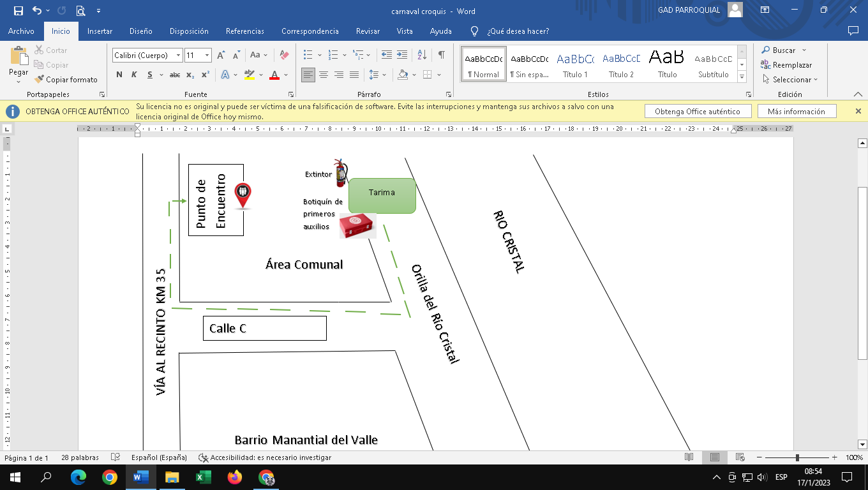Open Excel from the Windows taskbar
Screen dimensions: 868x490
pyautogui.click(x=203, y=477)
